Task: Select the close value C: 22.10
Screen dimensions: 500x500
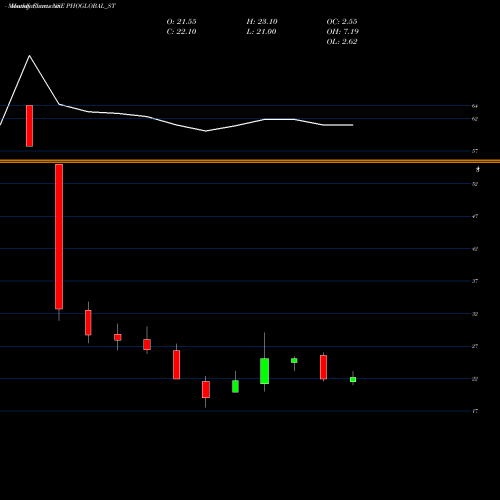Action: [x=181, y=32]
